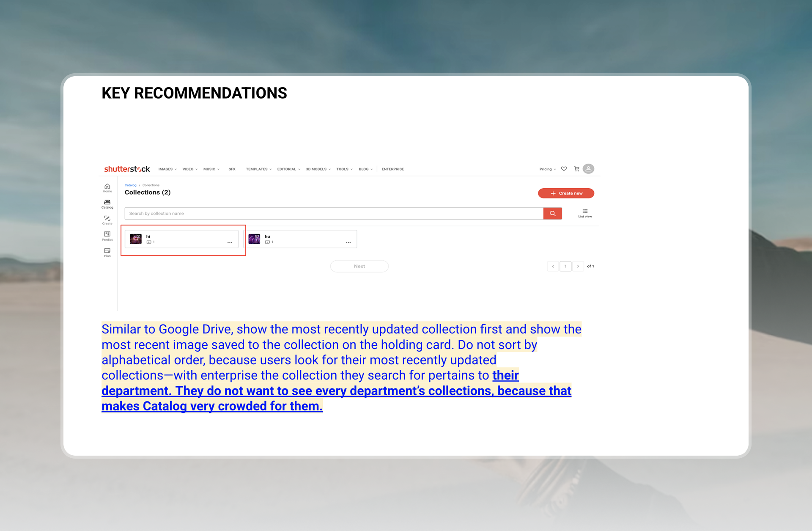Image resolution: width=812 pixels, height=531 pixels.
Task: Click the user profile avatar
Action: click(x=588, y=169)
